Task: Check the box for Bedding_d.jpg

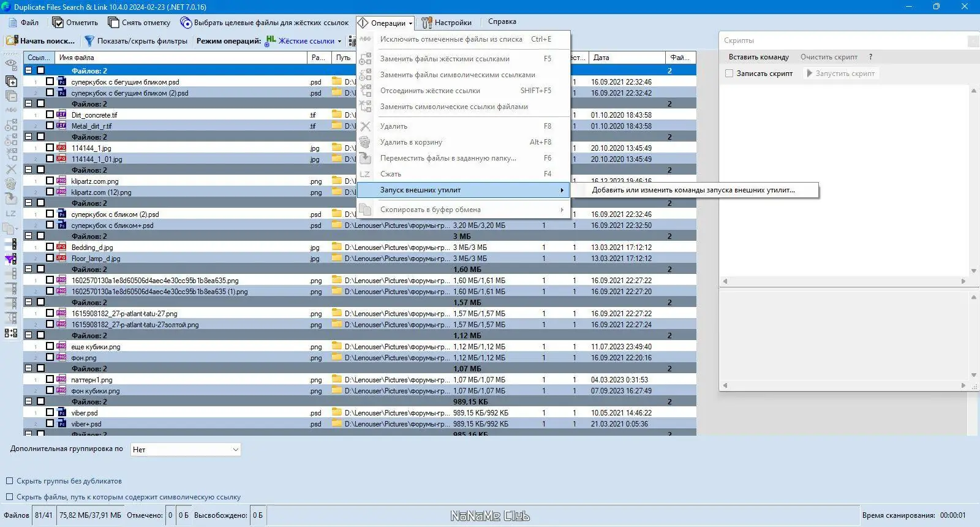Action: 50,247
